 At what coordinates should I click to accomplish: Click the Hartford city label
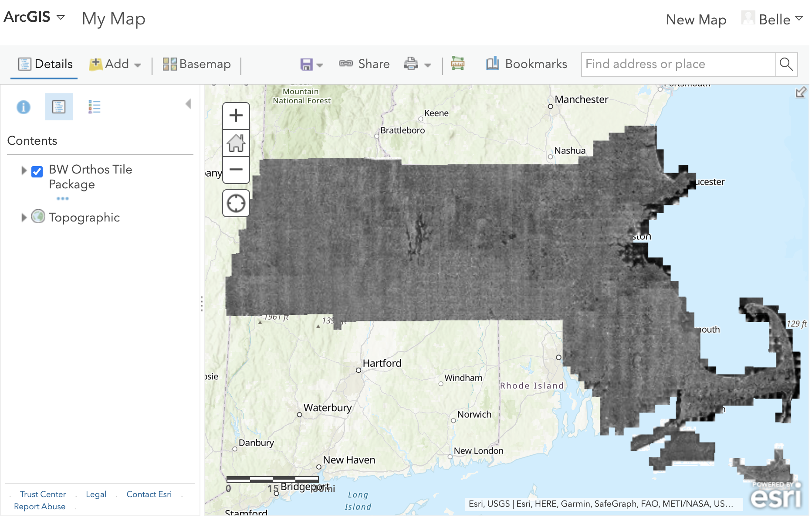382,363
